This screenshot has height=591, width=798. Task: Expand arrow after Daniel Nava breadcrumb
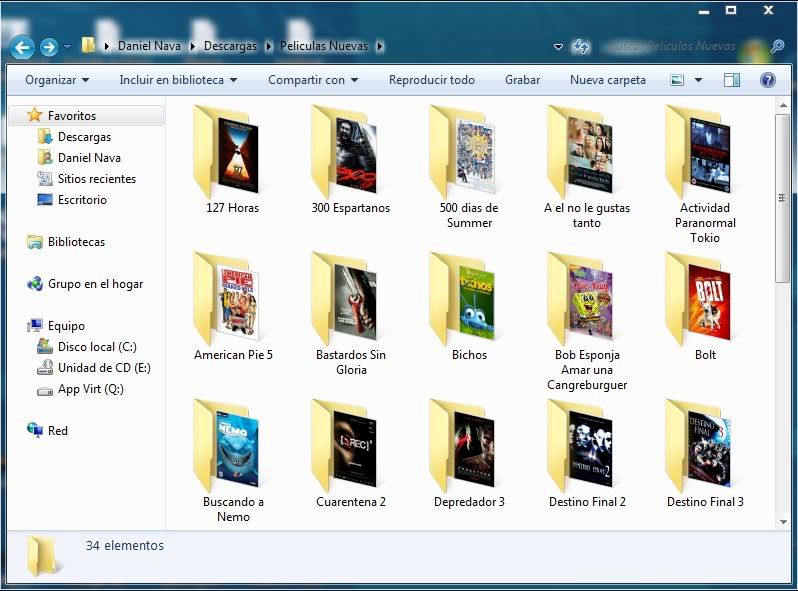[x=193, y=46]
